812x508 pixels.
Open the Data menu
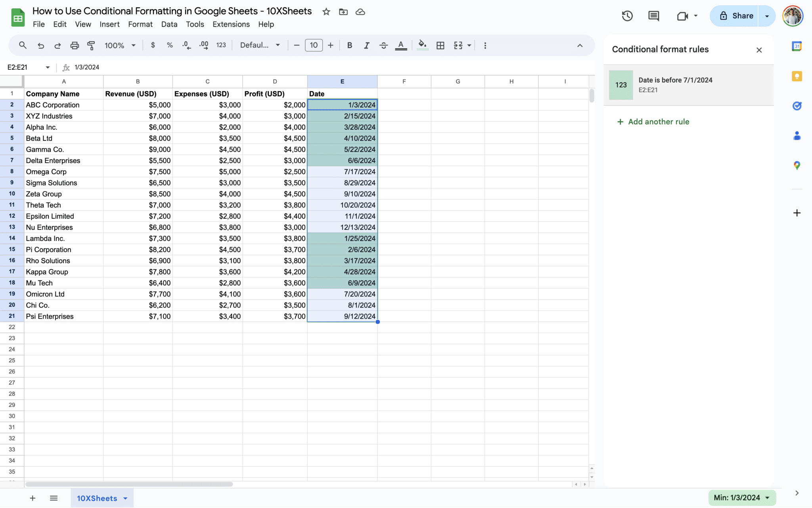click(169, 24)
